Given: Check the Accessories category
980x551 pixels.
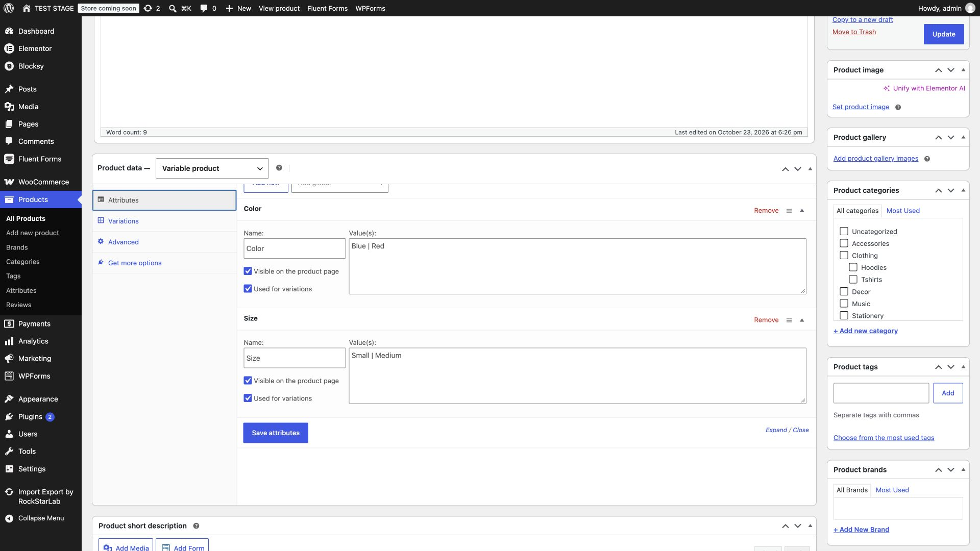Looking at the screenshot, I should (x=844, y=243).
